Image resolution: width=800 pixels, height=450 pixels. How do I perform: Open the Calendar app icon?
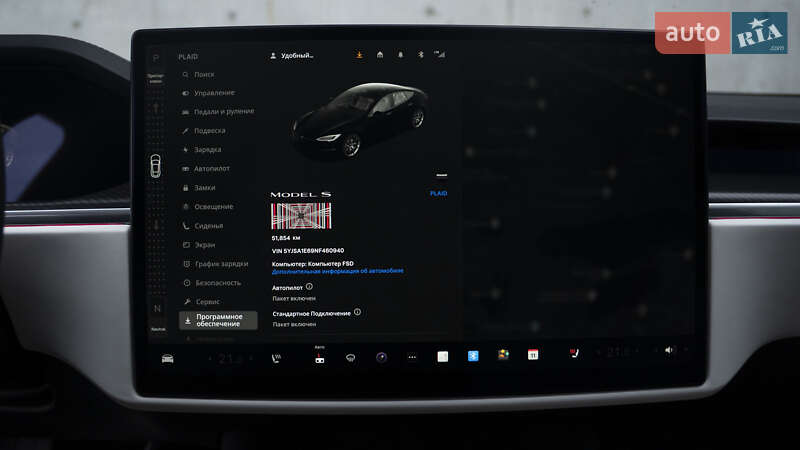click(533, 354)
